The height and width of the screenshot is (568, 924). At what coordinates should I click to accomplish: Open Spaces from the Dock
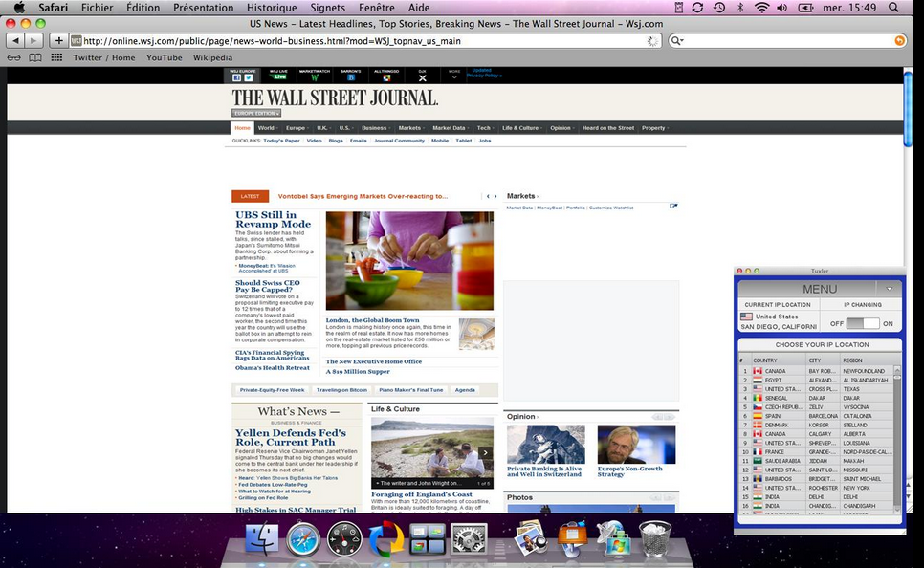point(428,538)
